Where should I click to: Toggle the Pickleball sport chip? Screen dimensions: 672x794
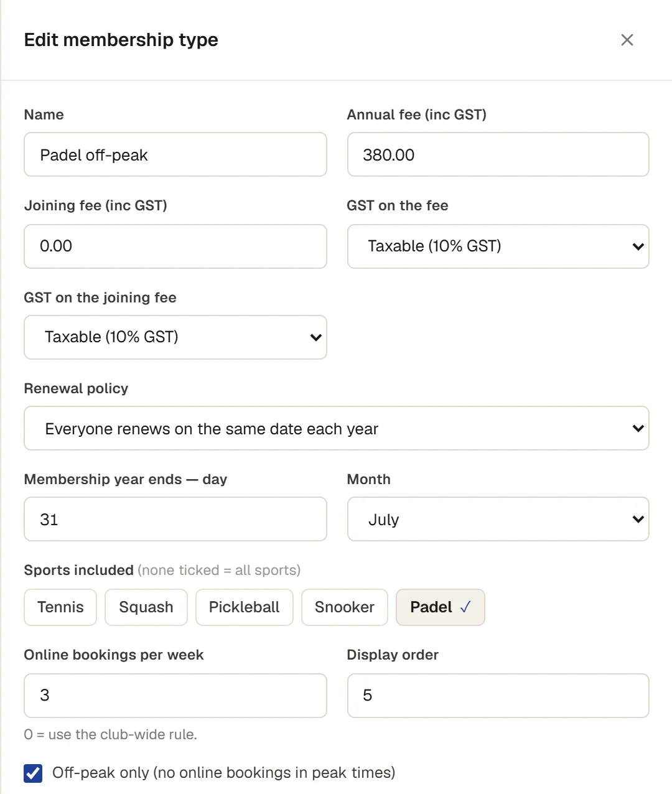245,607
